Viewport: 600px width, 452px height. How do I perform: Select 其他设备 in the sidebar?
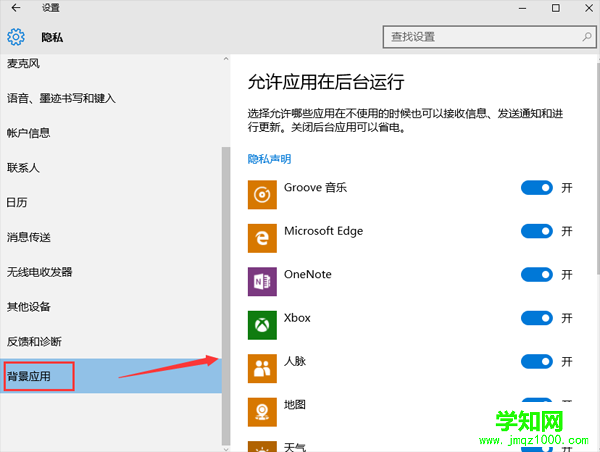[111, 307]
